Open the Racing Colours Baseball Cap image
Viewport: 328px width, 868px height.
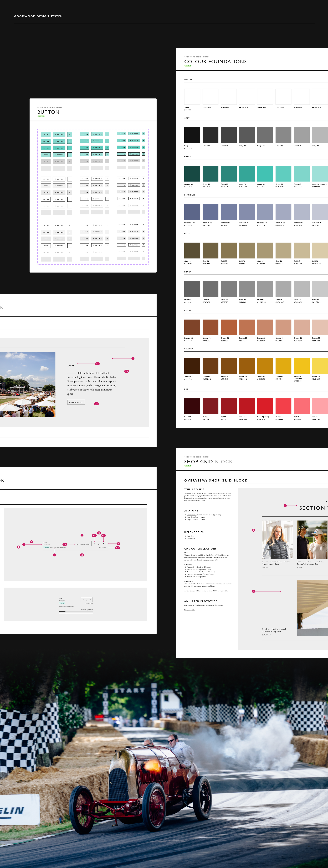pyautogui.click(x=312, y=540)
